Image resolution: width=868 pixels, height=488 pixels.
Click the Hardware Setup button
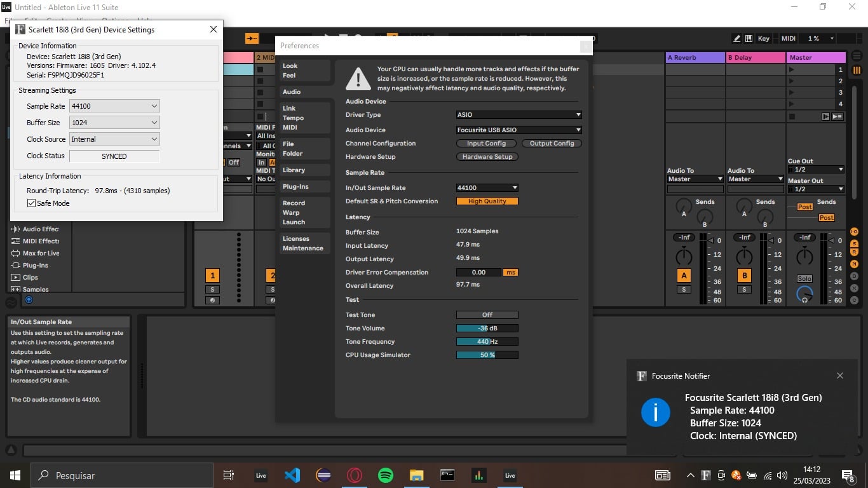(x=487, y=157)
